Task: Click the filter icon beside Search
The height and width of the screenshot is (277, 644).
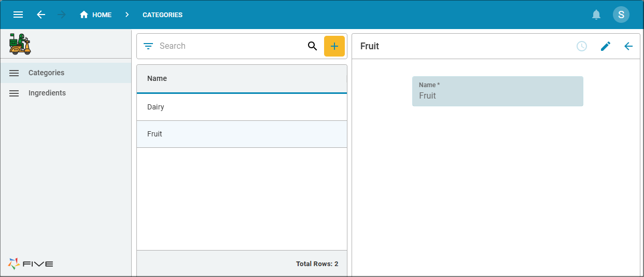Action: [148, 46]
